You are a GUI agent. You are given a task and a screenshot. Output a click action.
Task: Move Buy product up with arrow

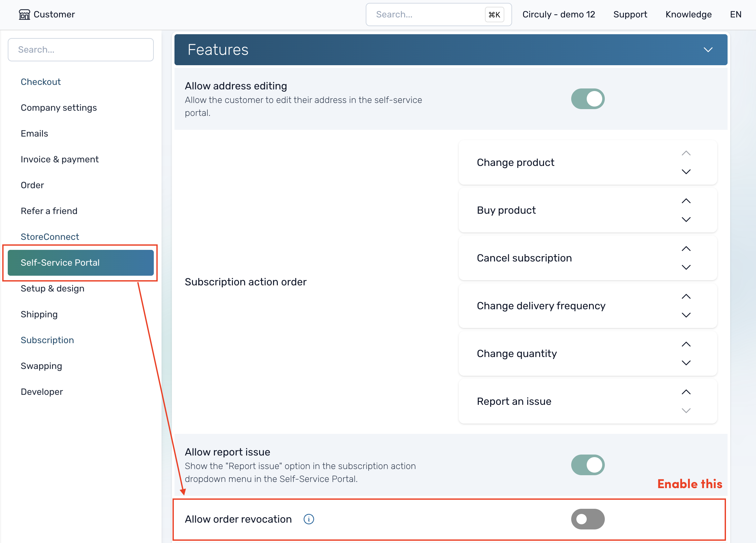(686, 201)
